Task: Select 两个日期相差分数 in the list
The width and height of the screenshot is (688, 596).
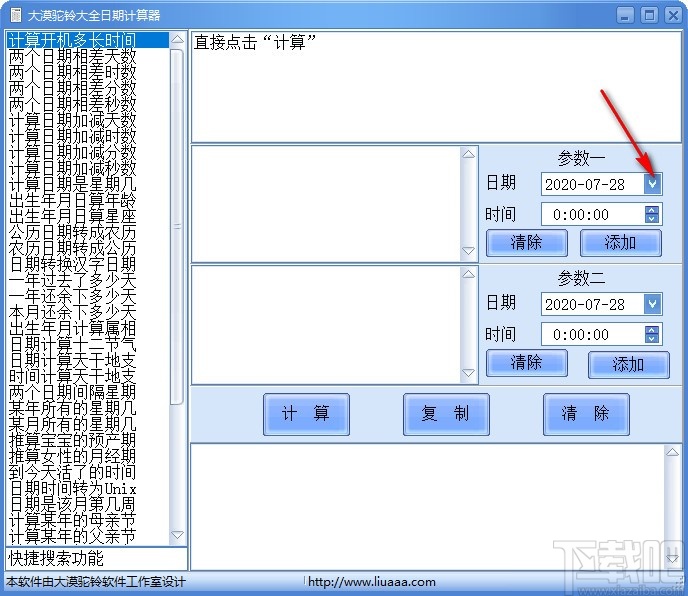Action: click(x=87, y=88)
